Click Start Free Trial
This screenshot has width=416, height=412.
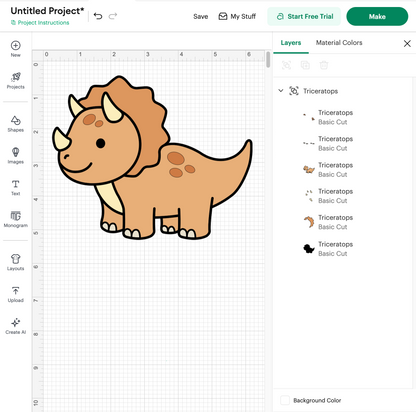click(304, 16)
